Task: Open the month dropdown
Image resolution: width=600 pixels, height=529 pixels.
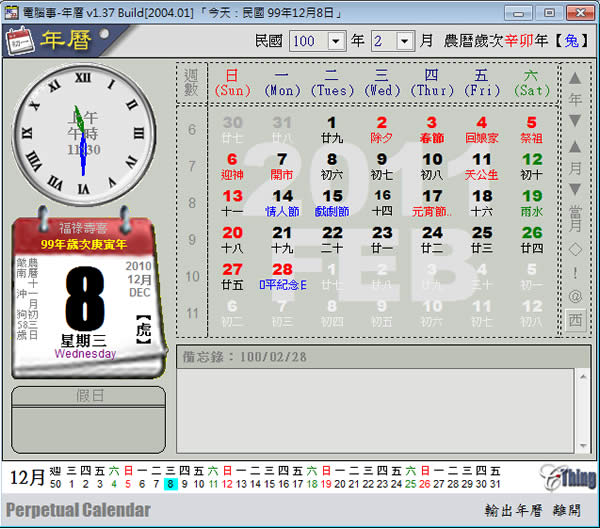Action: (404, 42)
